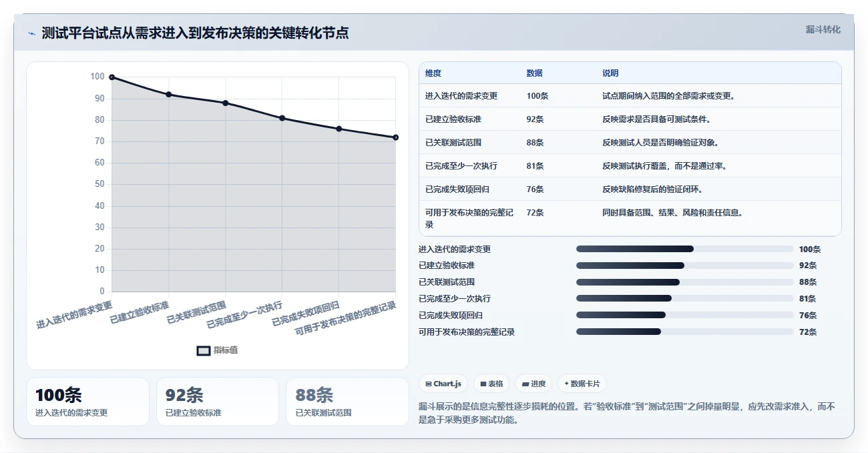
Task: Click the y-axis value 50 on the chart
Action: click(99, 184)
